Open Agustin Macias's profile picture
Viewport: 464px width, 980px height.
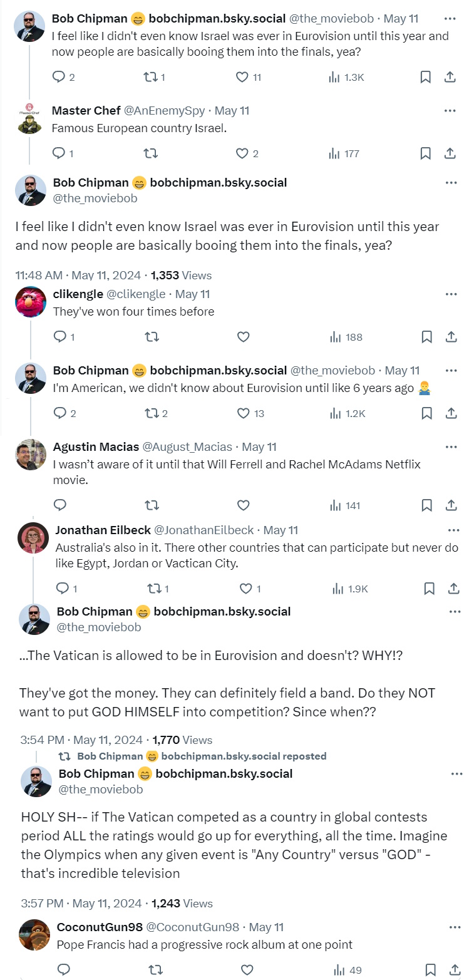[31, 455]
